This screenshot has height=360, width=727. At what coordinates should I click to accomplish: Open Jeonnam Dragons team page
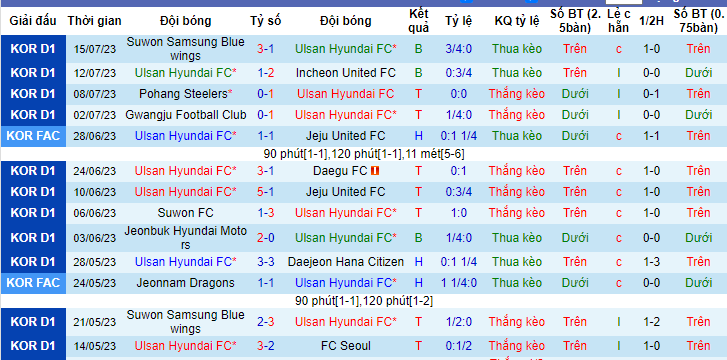point(185,283)
